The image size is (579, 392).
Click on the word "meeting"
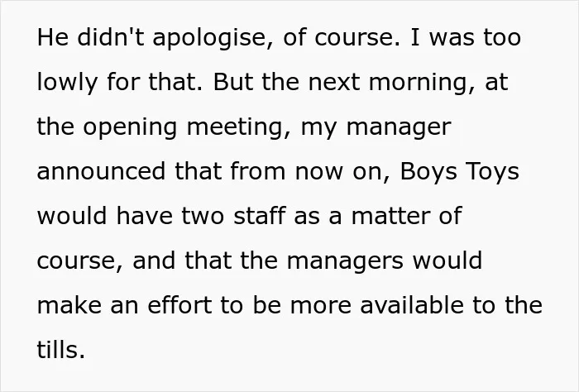236,128
